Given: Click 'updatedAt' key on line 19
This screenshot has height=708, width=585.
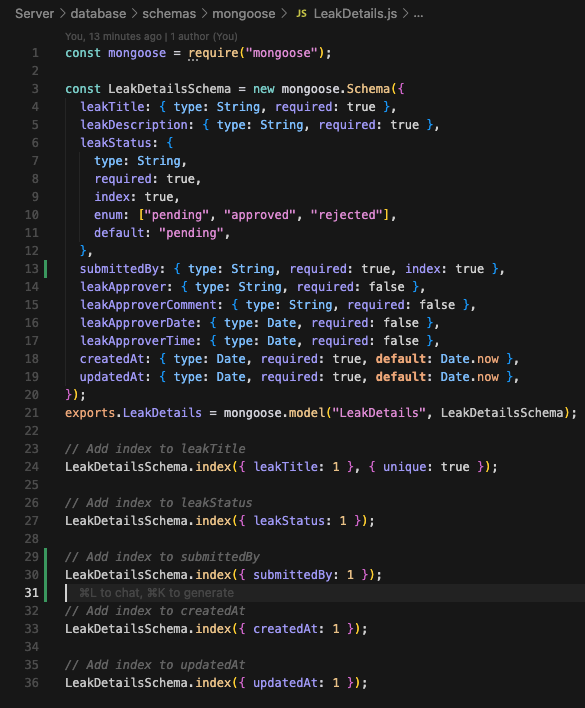Looking at the screenshot, I should point(112,377).
